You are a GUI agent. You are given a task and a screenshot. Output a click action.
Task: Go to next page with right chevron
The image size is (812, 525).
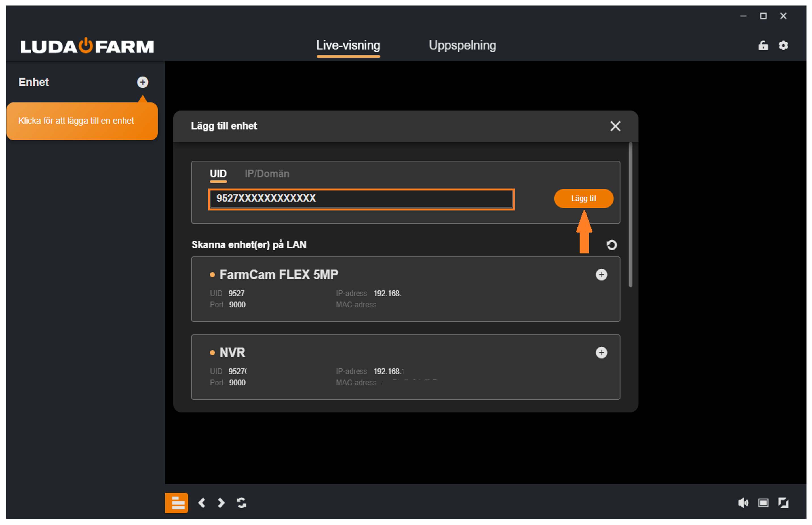pyautogui.click(x=221, y=503)
